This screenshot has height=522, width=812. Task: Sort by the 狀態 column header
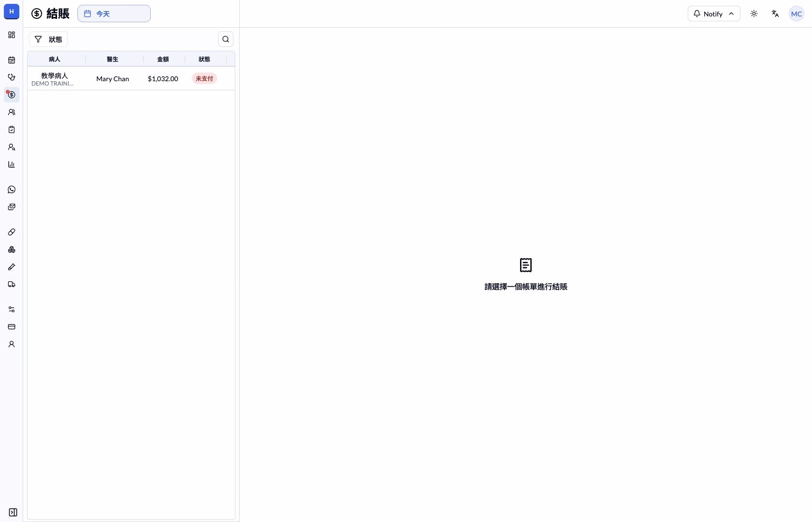click(x=204, y=59)
